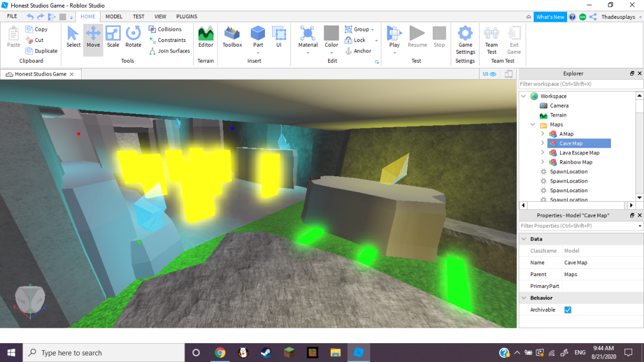
Task: Expand the Cave Map model
Action: click(x=542, y=143)
